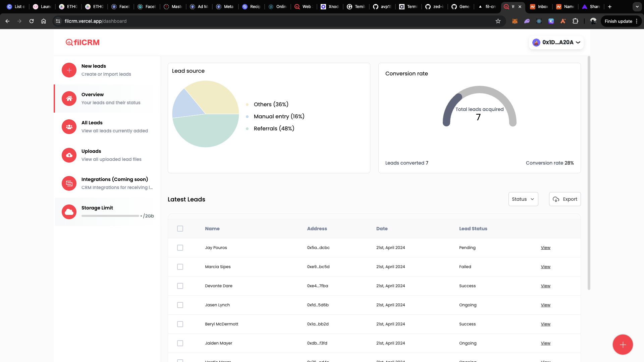The width and height of the screenshot is (644, 362).
Task: Click the Others (36%) legend dot
Action: (247, 105)
